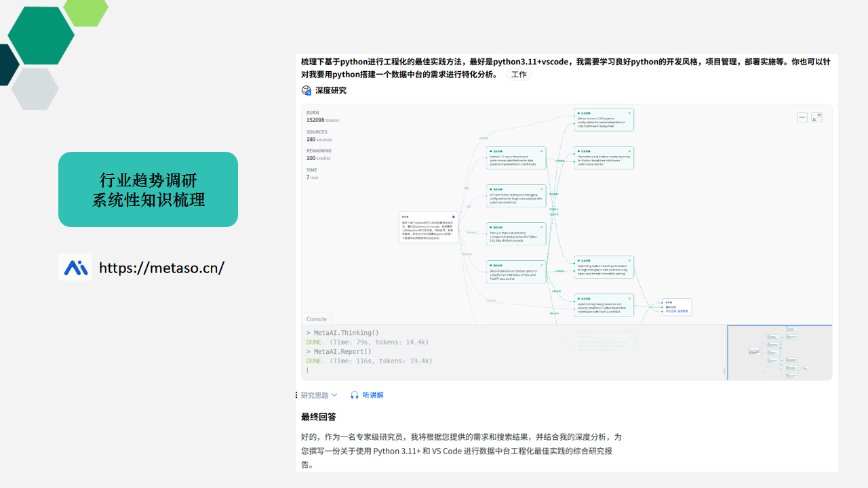This screenshot has height=488, width=868.
Task: Click the headphones icon next to 听讲解
Action: click(x=355, y=395)
